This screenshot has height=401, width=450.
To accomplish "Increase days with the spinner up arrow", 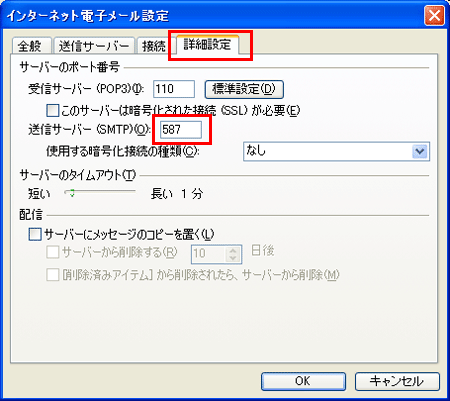I will (x=233, y=250).
